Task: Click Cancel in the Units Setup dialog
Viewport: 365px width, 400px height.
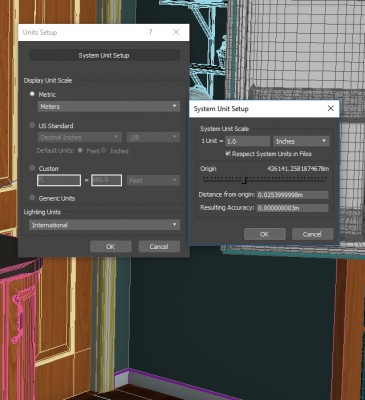Action: tap(159, 247)
